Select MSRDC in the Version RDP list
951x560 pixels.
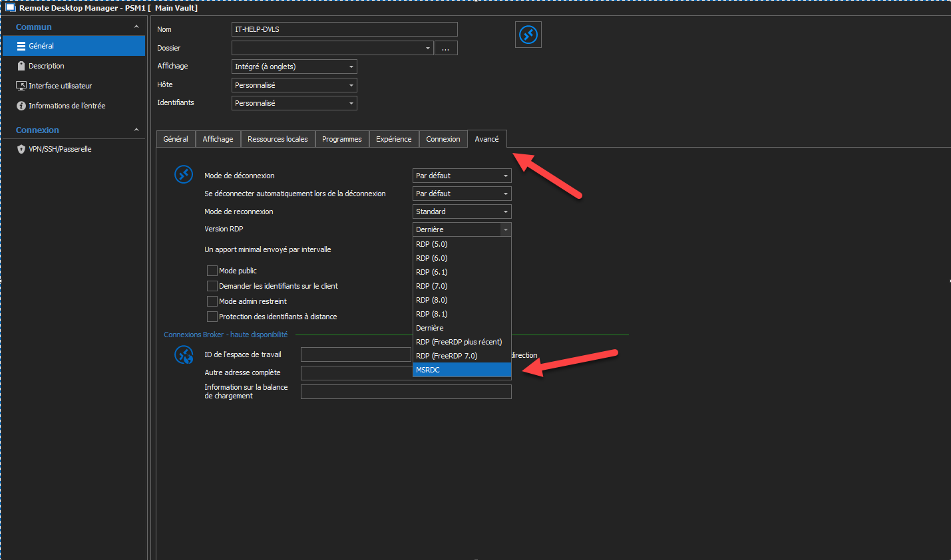pos(462,370)
